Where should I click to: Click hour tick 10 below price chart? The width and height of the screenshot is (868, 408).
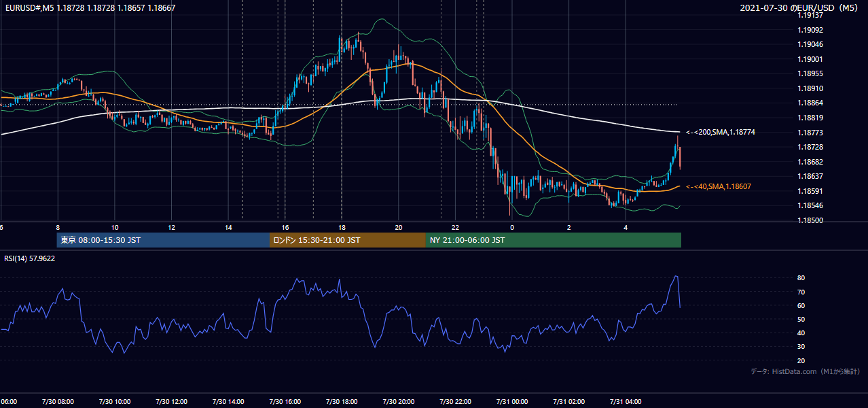coord(115,227)
